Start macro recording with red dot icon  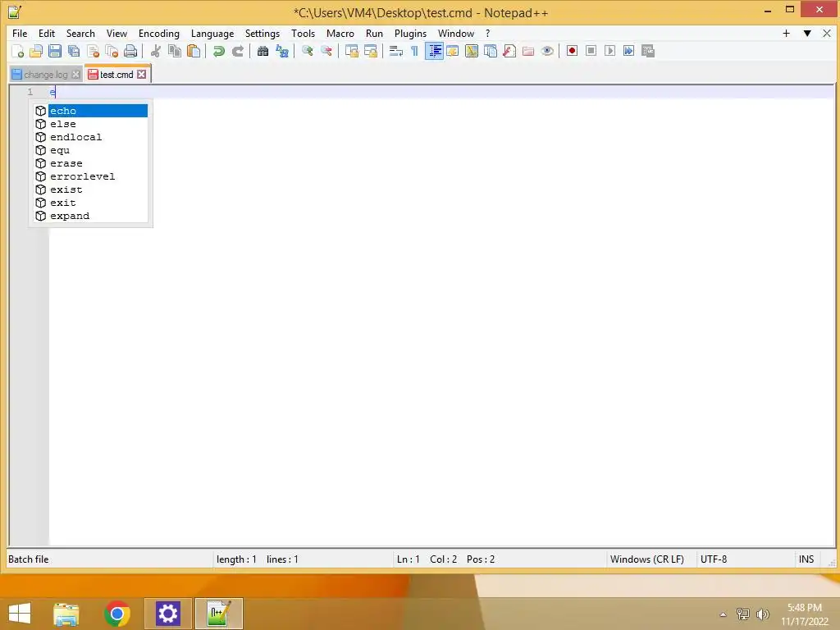point(572,51)
